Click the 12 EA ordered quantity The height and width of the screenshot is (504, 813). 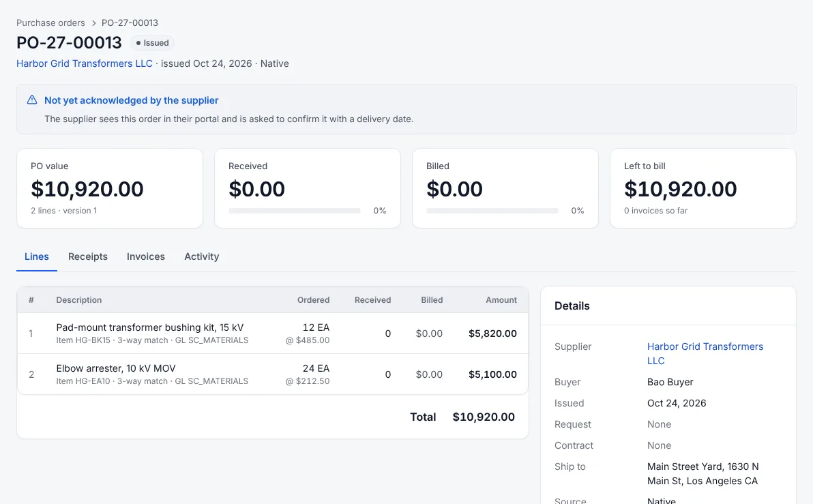tap(316, 327)
